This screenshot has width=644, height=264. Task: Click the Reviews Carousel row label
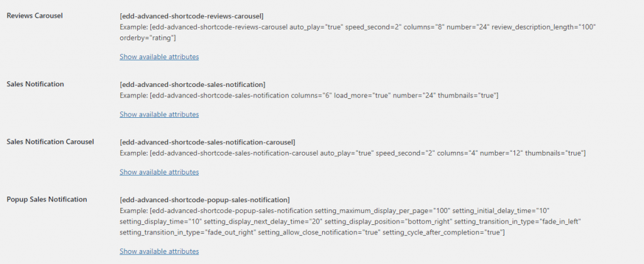[35, 16]
